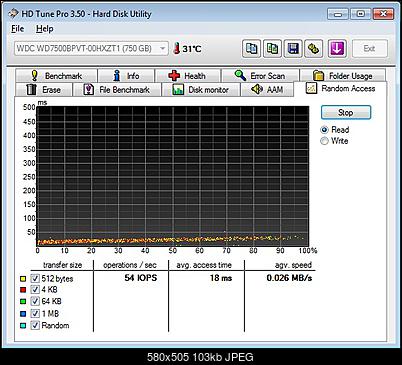
Task: Click the 31°C temperature reading
Action: [192, 49]
